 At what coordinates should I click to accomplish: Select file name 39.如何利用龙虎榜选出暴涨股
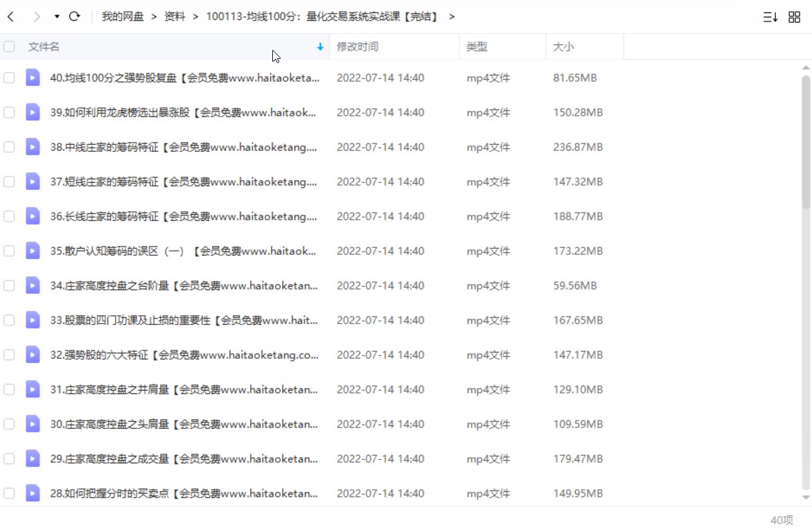pyautogui.click(x=184, y=112)
